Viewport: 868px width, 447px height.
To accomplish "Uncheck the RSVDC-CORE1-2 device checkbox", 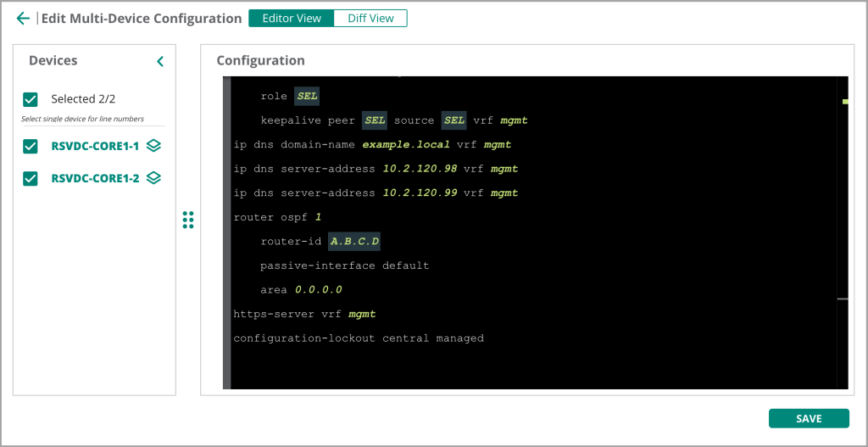I will click(x=31, y=178).
